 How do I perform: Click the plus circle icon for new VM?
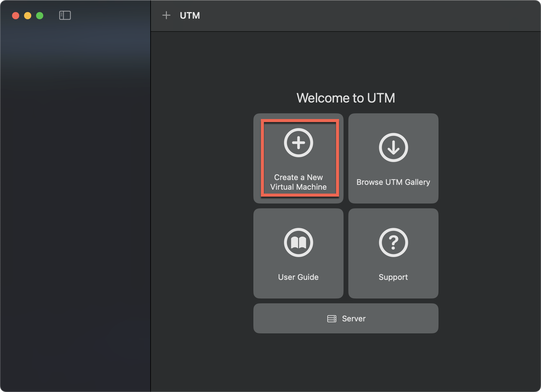[298, 142]
